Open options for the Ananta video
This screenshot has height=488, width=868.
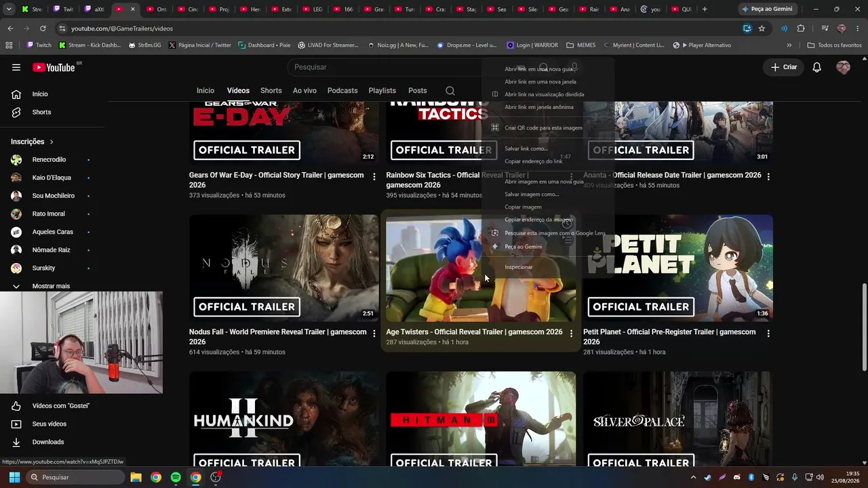(x=768, y=177)
